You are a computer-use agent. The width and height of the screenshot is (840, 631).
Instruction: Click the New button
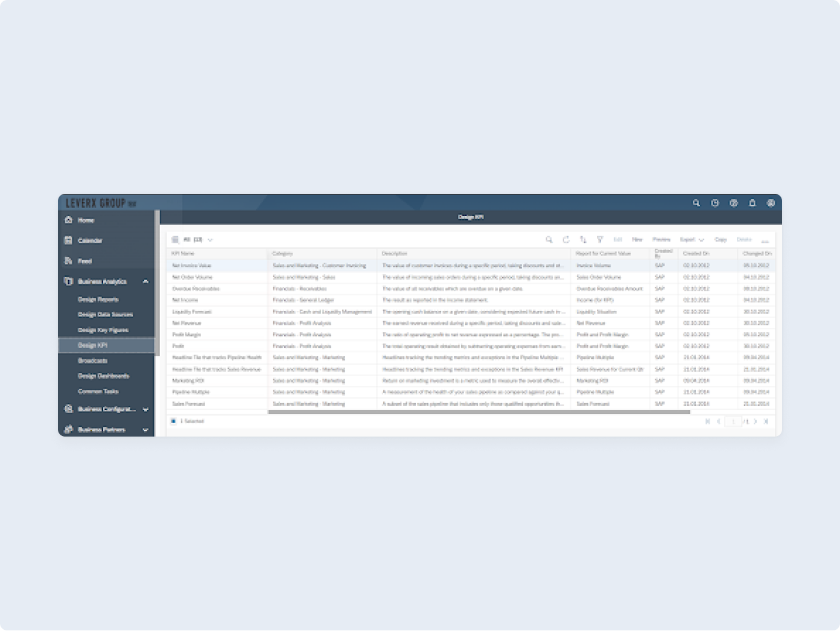tap(637, 240)
